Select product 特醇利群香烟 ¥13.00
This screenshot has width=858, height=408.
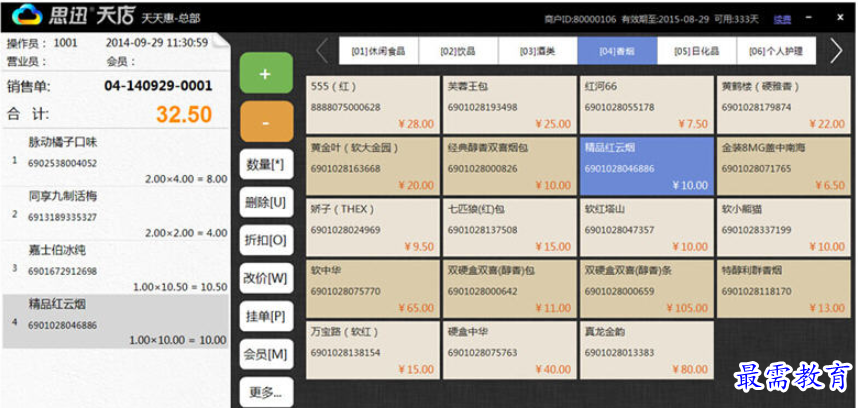(784, 289)
